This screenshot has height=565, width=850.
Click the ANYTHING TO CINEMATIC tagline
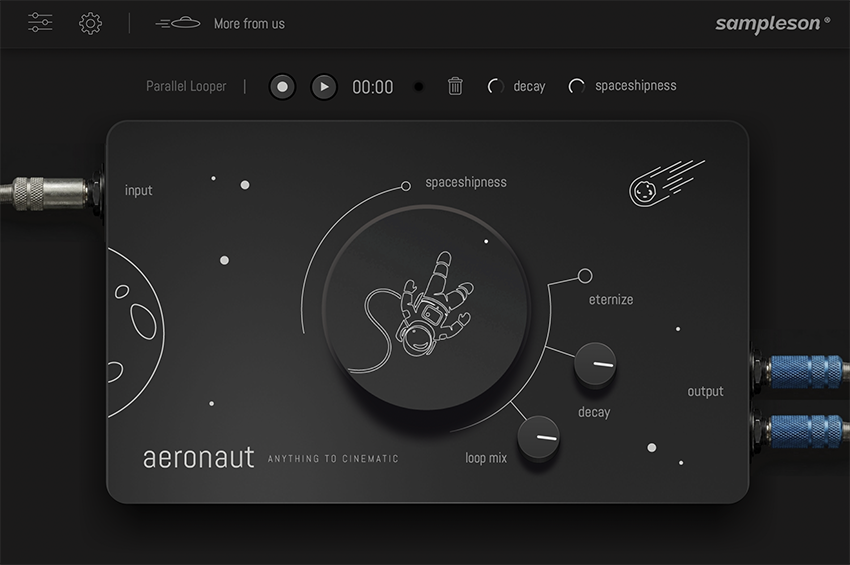click(333, 459)
